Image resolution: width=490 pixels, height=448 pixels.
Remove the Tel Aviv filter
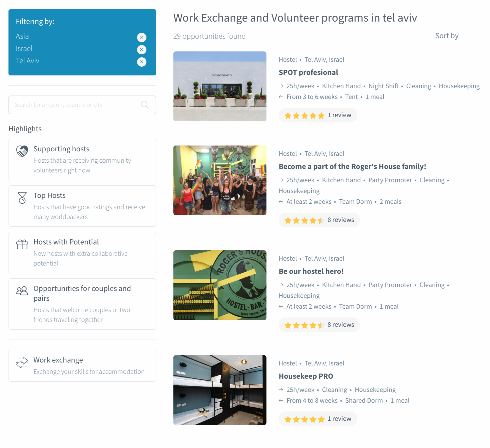(x=141, y=62)
